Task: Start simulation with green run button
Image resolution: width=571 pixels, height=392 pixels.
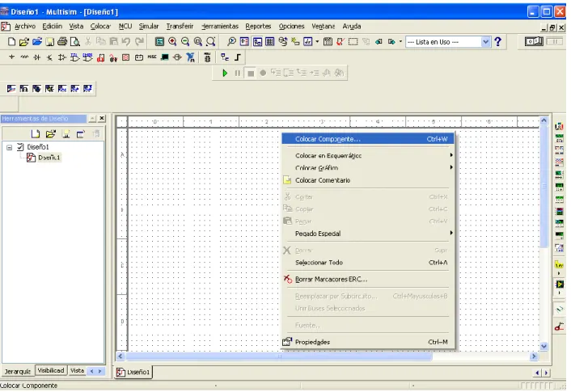Action: point(225,74)
